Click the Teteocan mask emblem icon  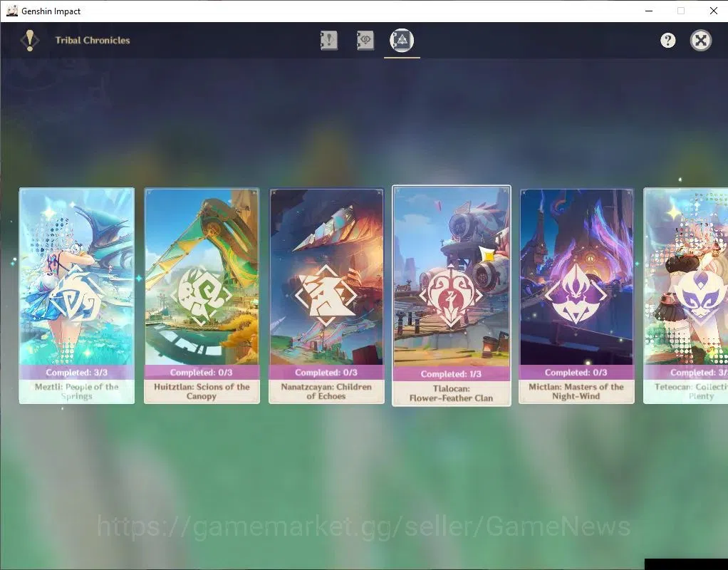(701, 296)
